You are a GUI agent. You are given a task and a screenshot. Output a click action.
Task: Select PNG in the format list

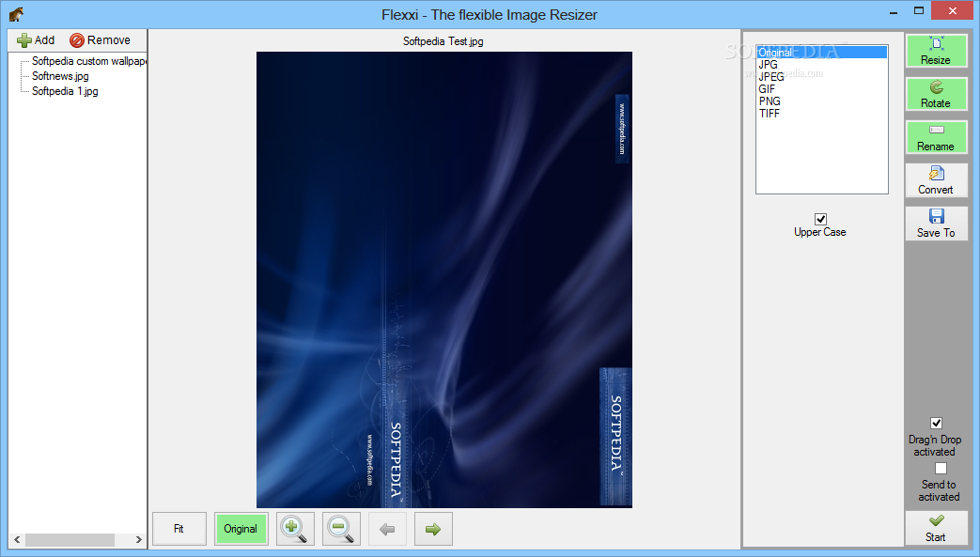point(821,101)
